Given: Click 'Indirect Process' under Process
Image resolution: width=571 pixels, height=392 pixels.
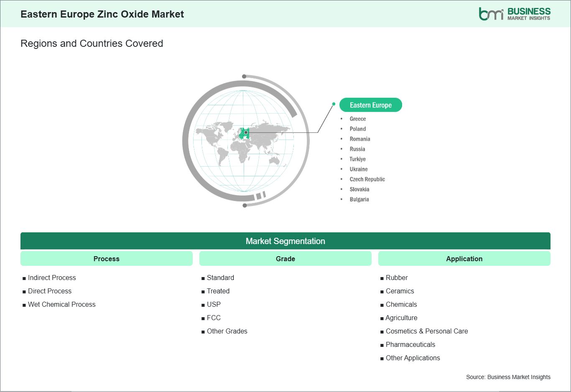Looking at the screenshot, I should tap(52, 277).
